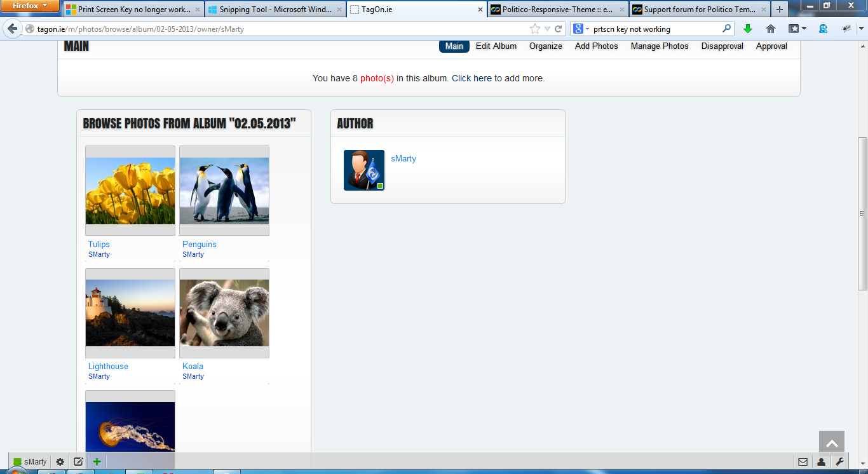Image resolution: width=868 pixels, height=474 pixels.
Task: Open the Edit Album menu item
Action: click(x=496, y=46)
